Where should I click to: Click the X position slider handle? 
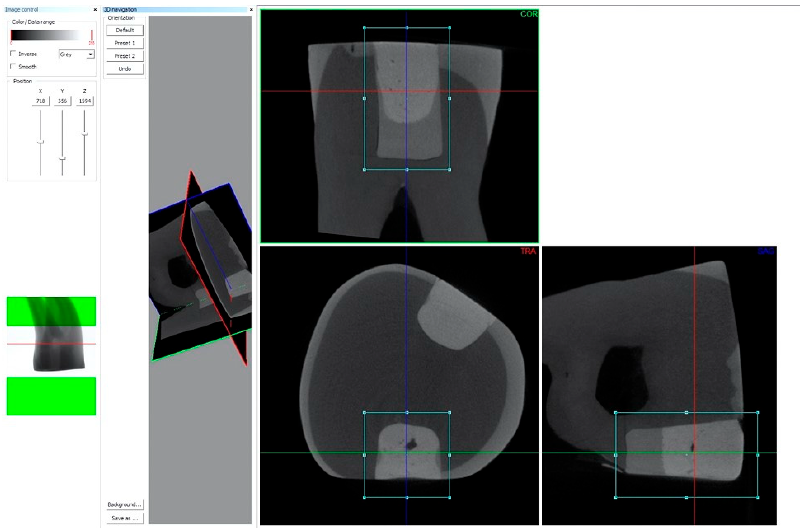pos(40,142)
